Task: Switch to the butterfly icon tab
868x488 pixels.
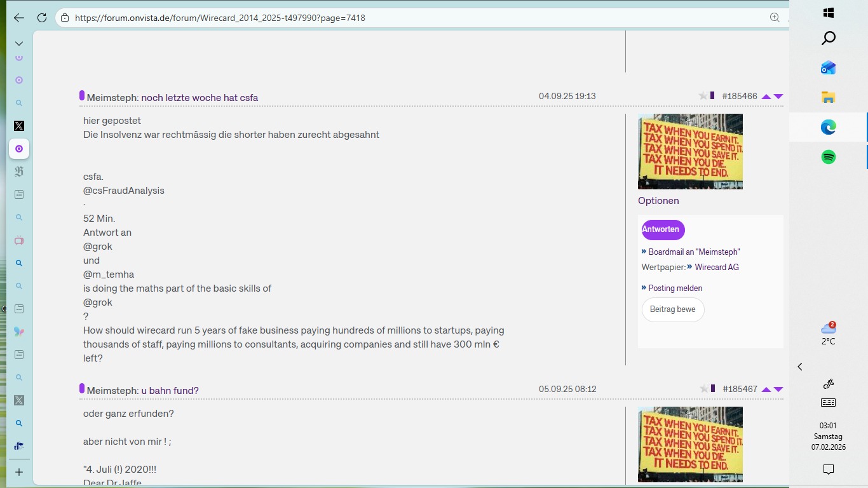Action: [x=19, y=332]
